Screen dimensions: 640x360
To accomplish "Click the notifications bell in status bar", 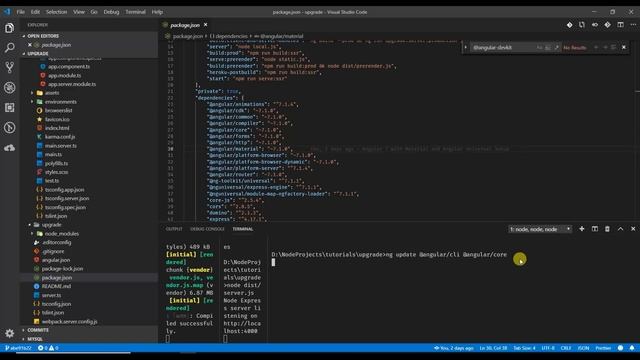I will 632,348.
